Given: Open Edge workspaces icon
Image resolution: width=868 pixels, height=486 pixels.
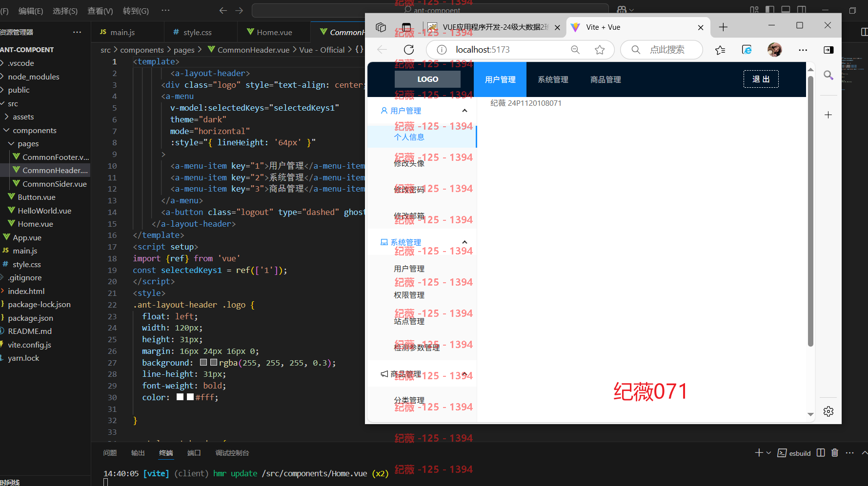Looking at the screenshot, I should tap(381, 27).
